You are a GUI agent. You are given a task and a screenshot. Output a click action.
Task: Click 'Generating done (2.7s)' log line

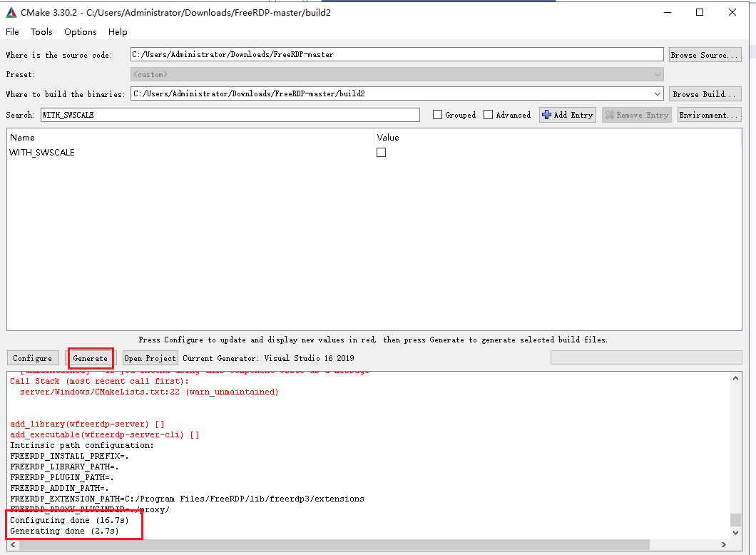pos(64,531)
